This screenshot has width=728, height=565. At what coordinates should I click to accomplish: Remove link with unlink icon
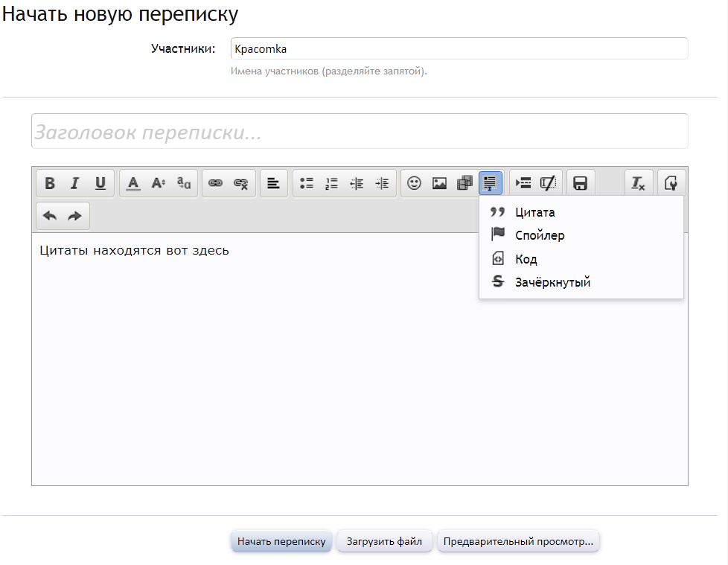(241, 183)
